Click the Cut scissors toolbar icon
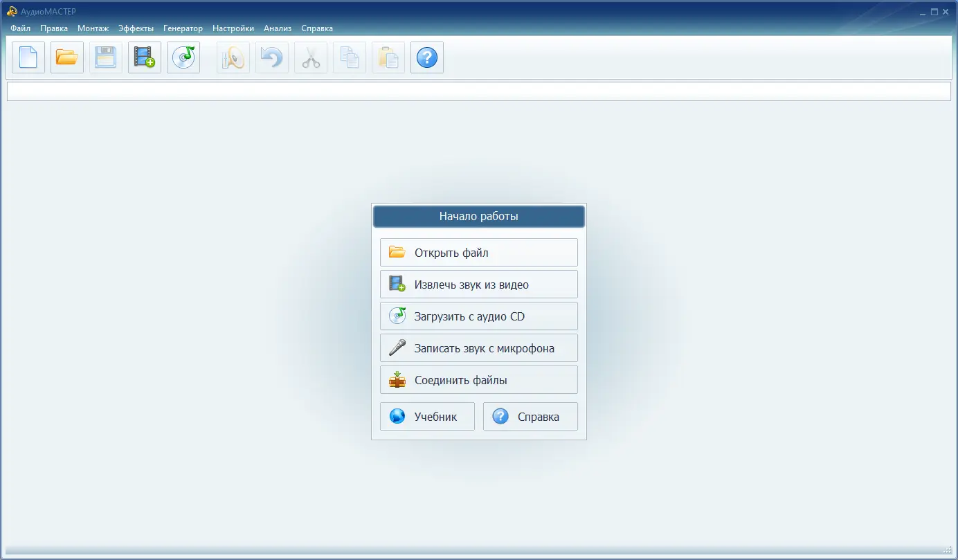 coord(311,57)
